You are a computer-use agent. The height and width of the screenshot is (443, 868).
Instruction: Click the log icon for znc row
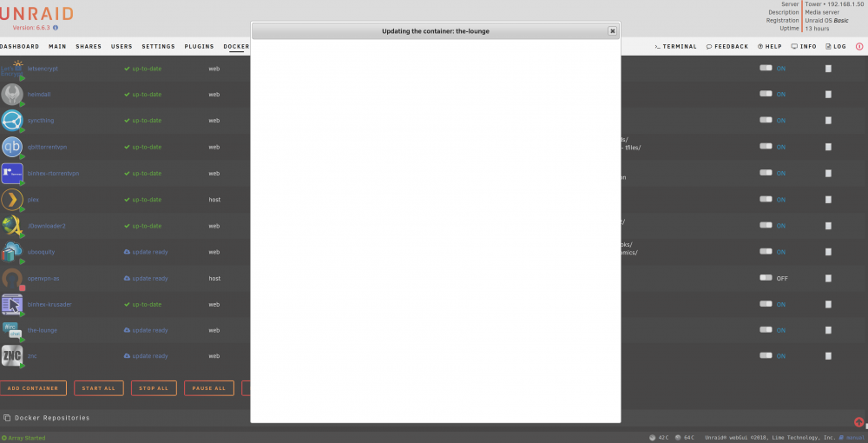click(x=828, y=356)
